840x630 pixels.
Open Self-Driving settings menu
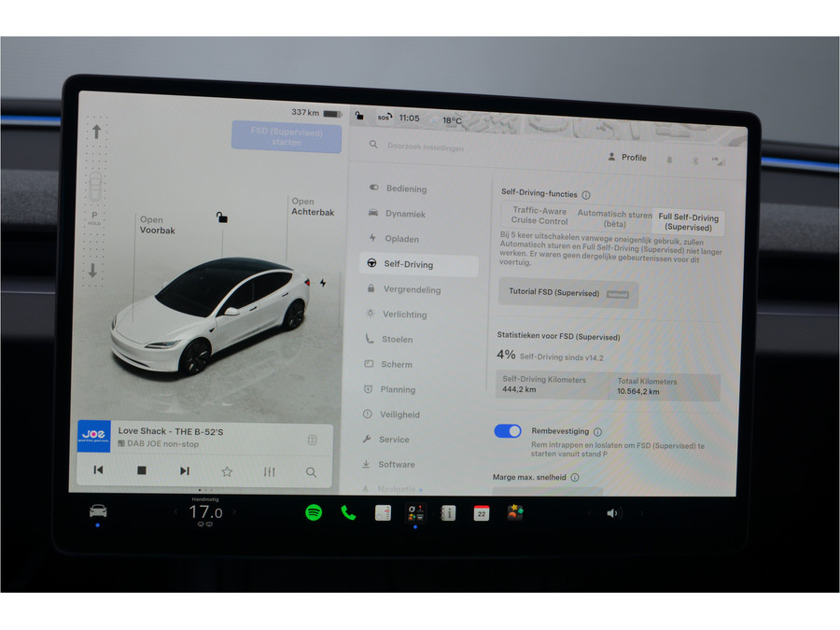coord(419,264)
